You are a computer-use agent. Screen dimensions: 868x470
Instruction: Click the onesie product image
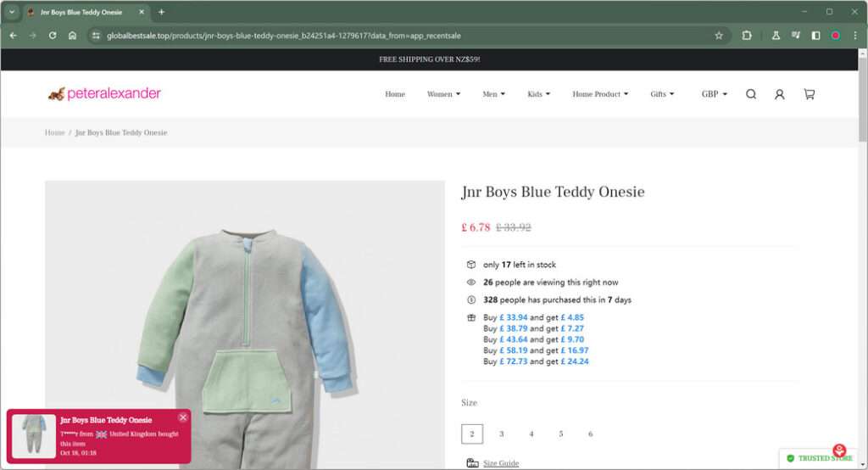click(x=245, y=325)
